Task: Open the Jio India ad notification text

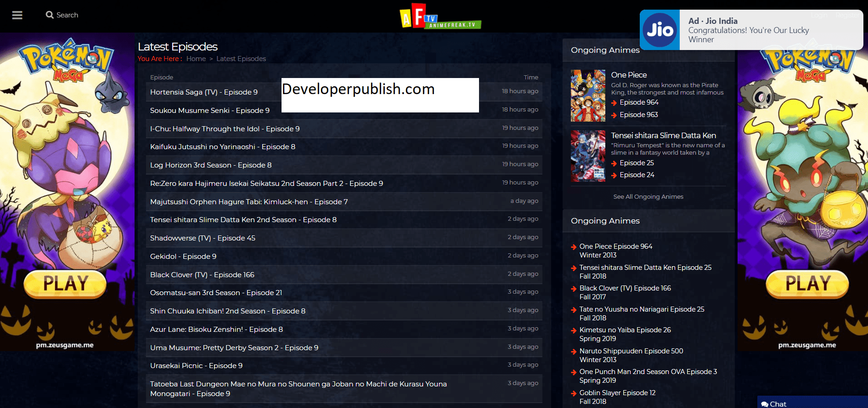Action: point(749,30)
